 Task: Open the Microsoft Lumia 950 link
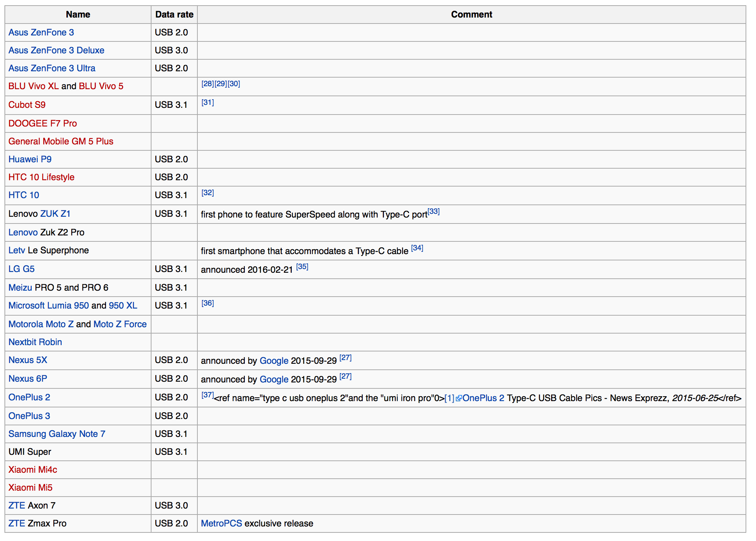tap(49, 306)
